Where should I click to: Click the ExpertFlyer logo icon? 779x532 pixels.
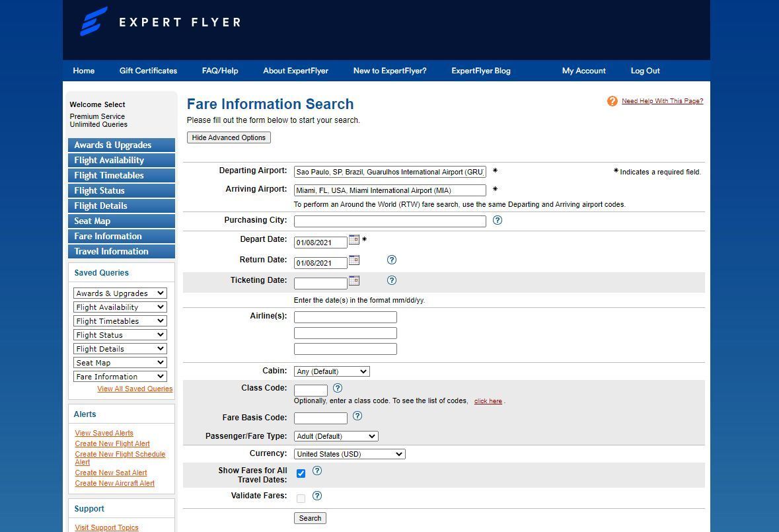coord(93,21)
